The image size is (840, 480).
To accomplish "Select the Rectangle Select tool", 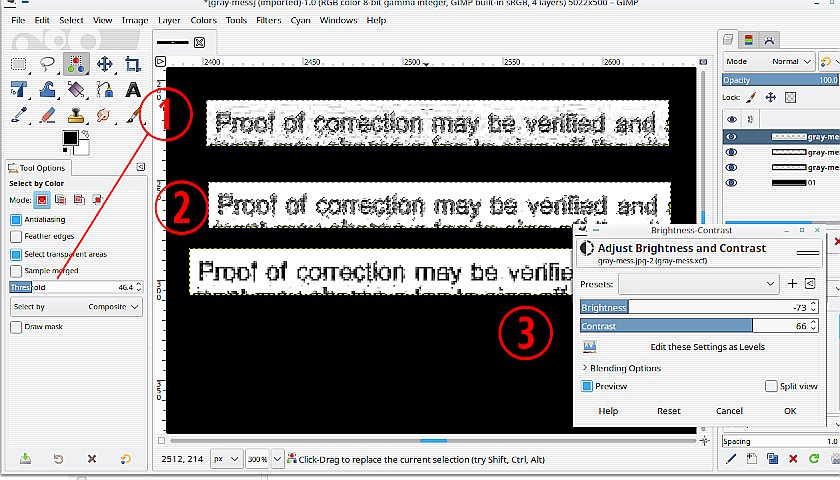I will tap(19, 64).
